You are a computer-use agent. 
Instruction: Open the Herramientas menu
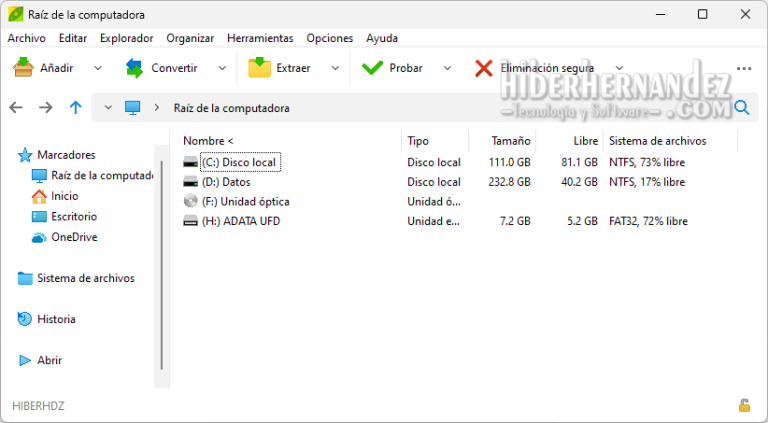260,38
